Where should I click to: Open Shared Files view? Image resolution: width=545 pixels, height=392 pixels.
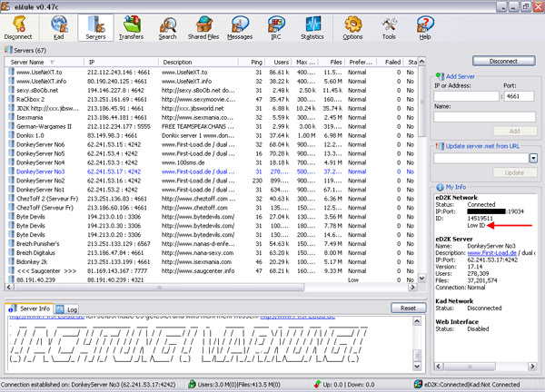[205, 25]
